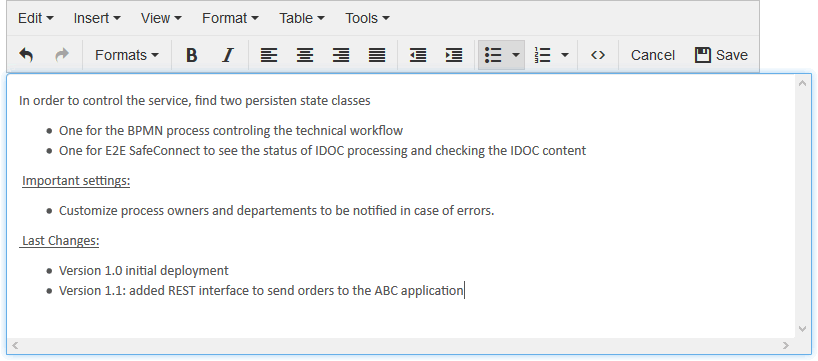Align text left
818x361 pixels.
[x=269, y=55]
